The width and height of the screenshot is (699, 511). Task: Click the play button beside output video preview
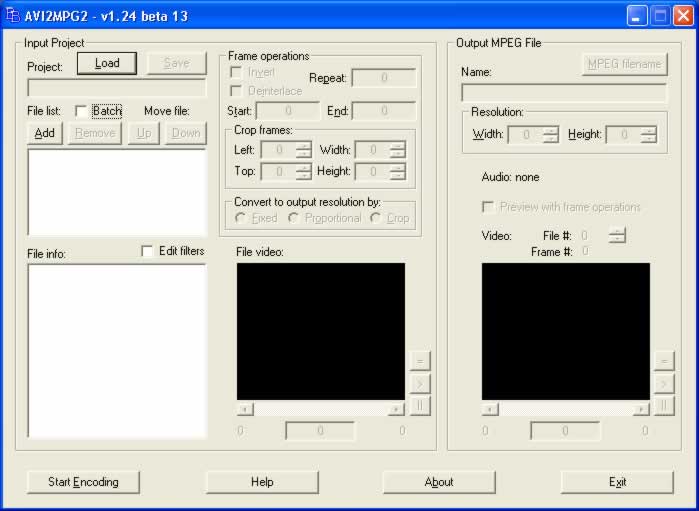pyautogui.click(x=664, y=383)
